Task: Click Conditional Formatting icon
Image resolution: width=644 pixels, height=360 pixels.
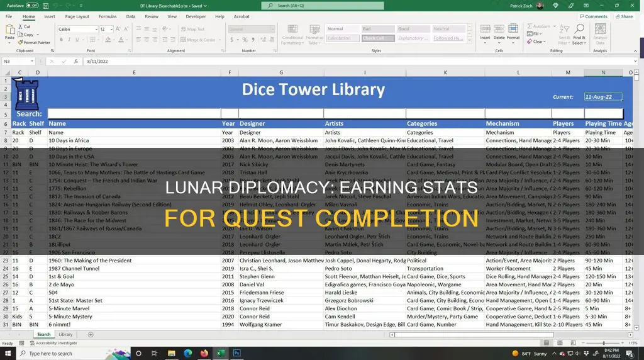Action: pyautogui.click(x=292, y=30)
